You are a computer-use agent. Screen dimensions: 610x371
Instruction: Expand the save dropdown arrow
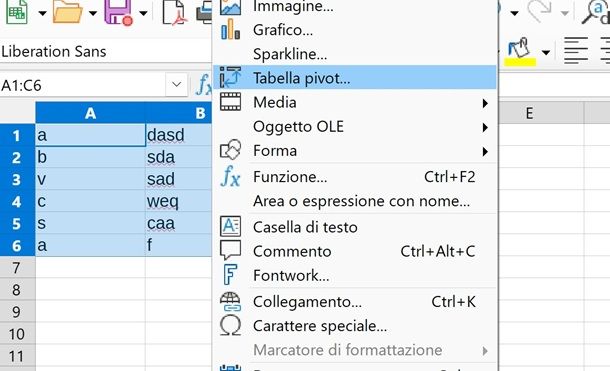click(x=143, y=14)
